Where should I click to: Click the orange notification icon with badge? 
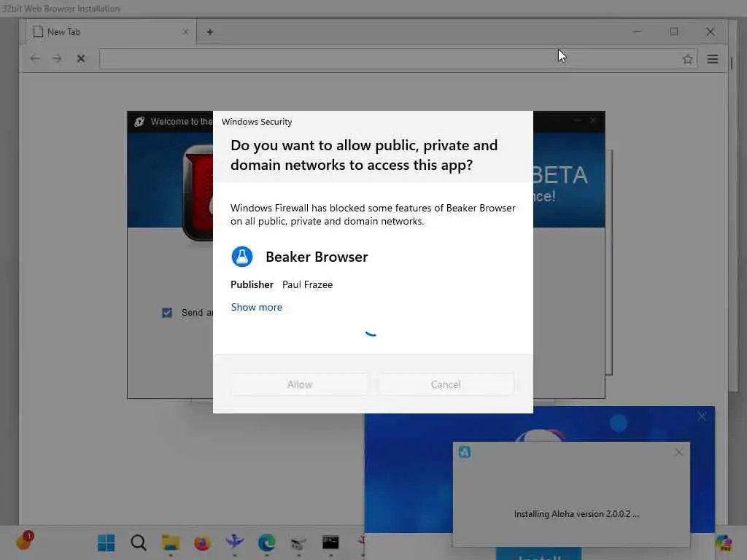(x=24, y=540)
